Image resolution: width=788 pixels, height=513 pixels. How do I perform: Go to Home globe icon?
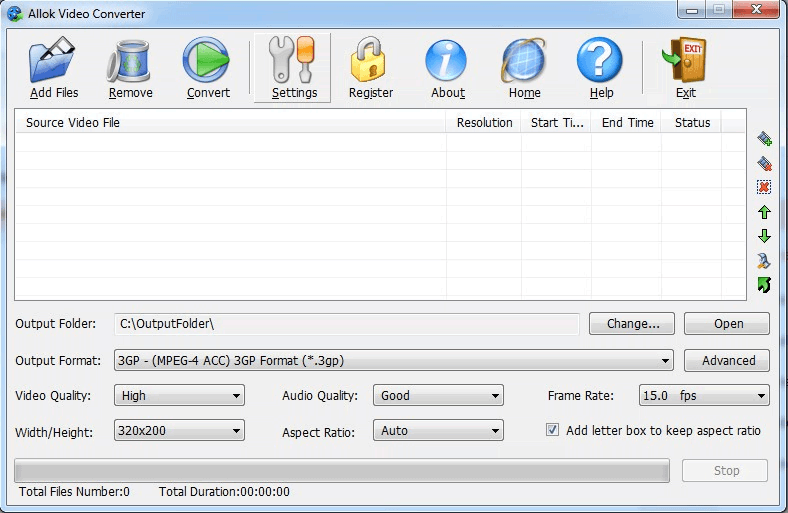[x=523, y=60]
